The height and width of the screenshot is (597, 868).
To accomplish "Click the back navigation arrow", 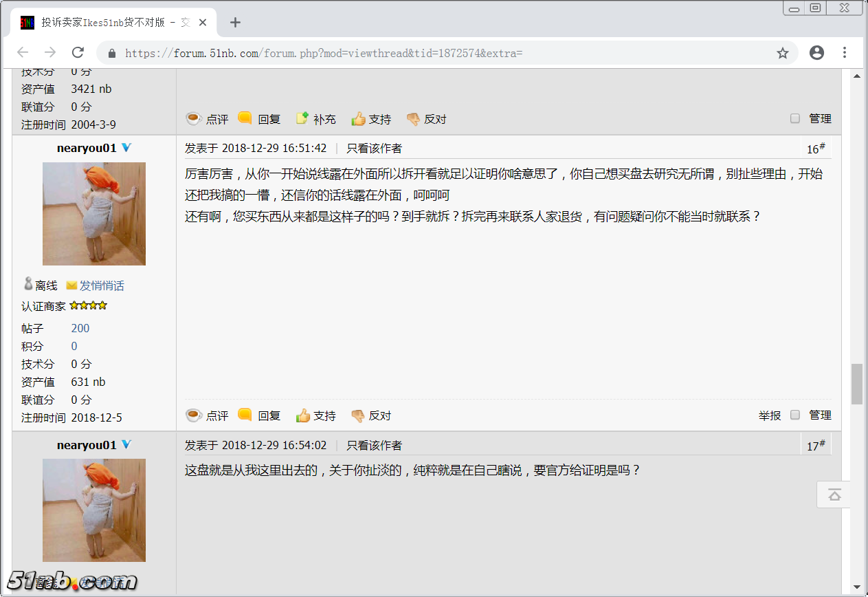I will (23, 53).
